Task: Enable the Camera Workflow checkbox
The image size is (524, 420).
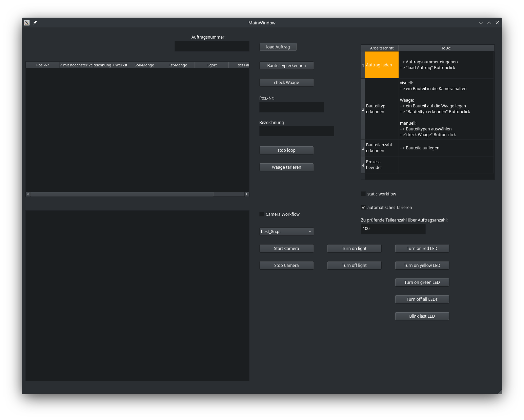Action: [262, 214]
